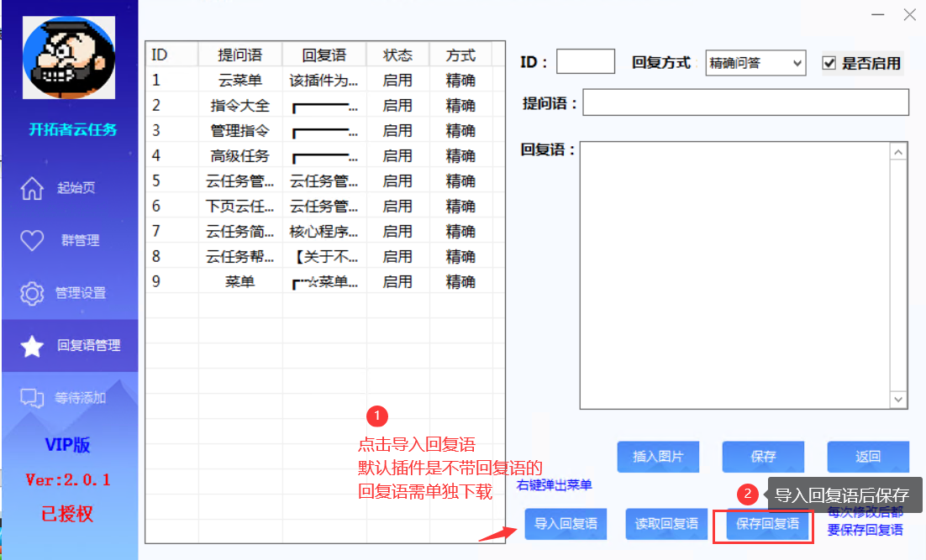
Task: Open 管理设置 with the gear icon
Action: [69, 293]
